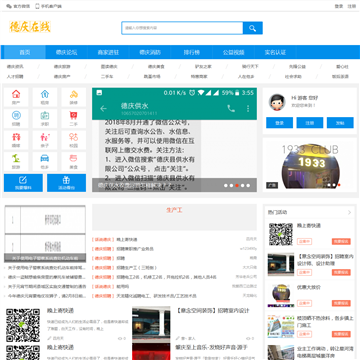The height and width of the screenshot is (360, 360).
Task: Expand 热门活动 with the right chevron
Action: click(349, 212)
